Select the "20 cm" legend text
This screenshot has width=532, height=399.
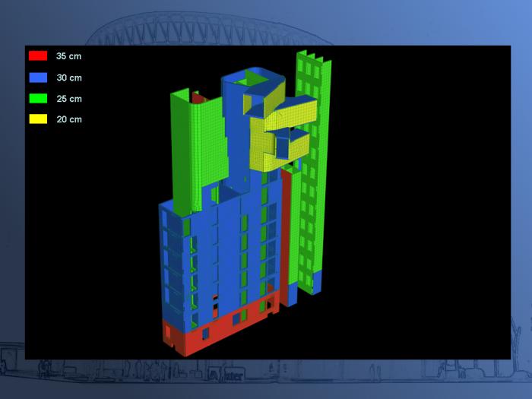(69, 119)
